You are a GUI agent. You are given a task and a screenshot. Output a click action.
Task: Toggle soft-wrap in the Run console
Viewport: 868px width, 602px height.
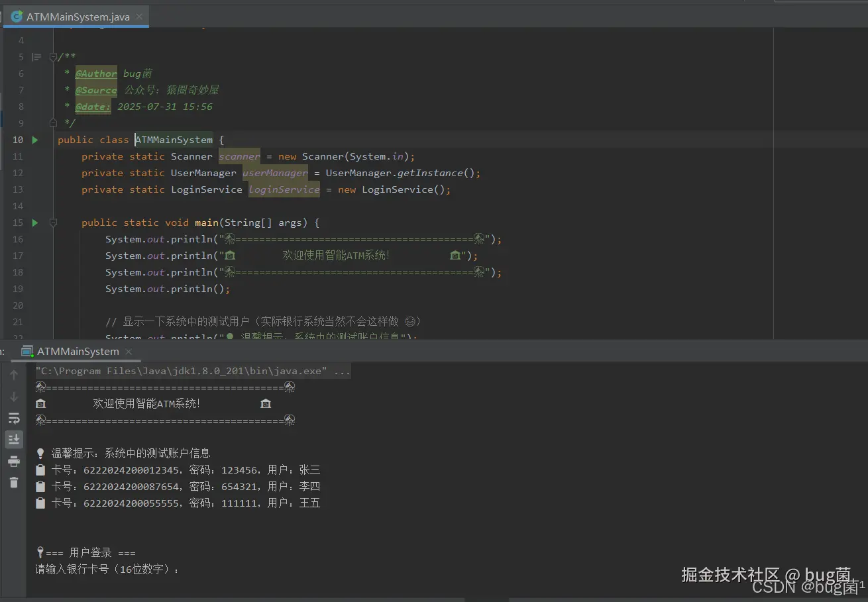point(14,418)
